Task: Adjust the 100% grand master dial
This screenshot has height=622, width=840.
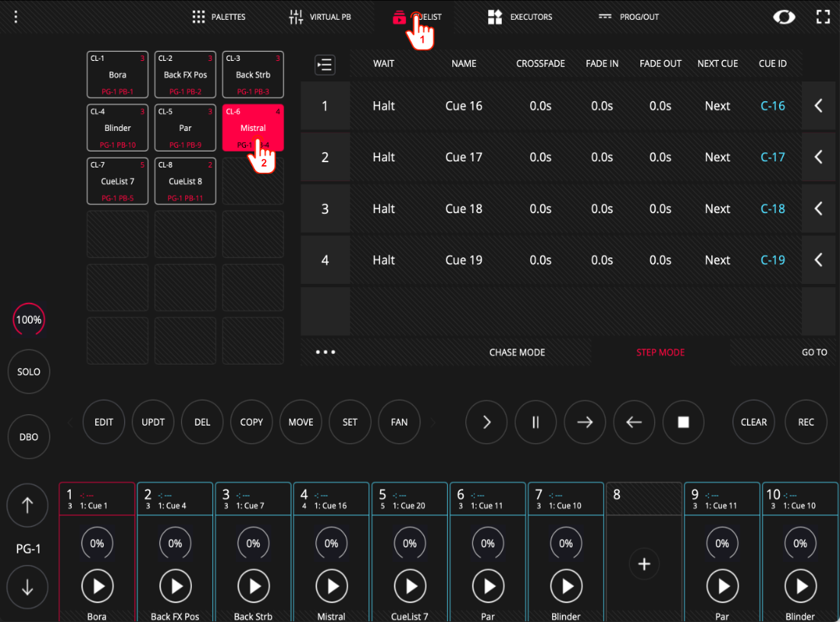Action: pos(28,320)
